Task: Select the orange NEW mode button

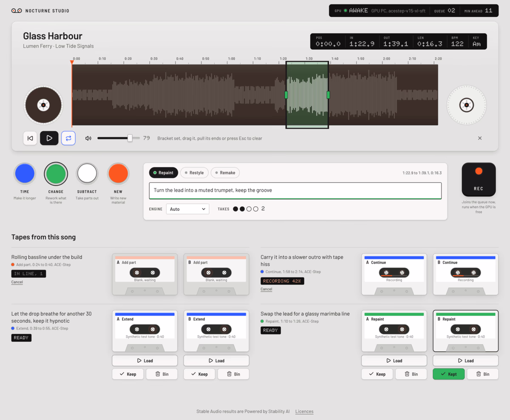Action: click(118, 174)
